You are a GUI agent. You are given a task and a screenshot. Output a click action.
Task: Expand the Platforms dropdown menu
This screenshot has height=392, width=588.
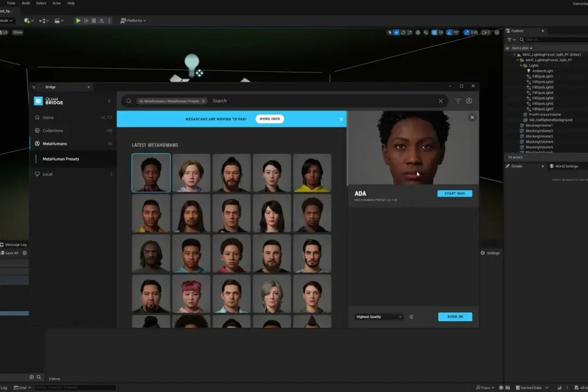[134, 21]
